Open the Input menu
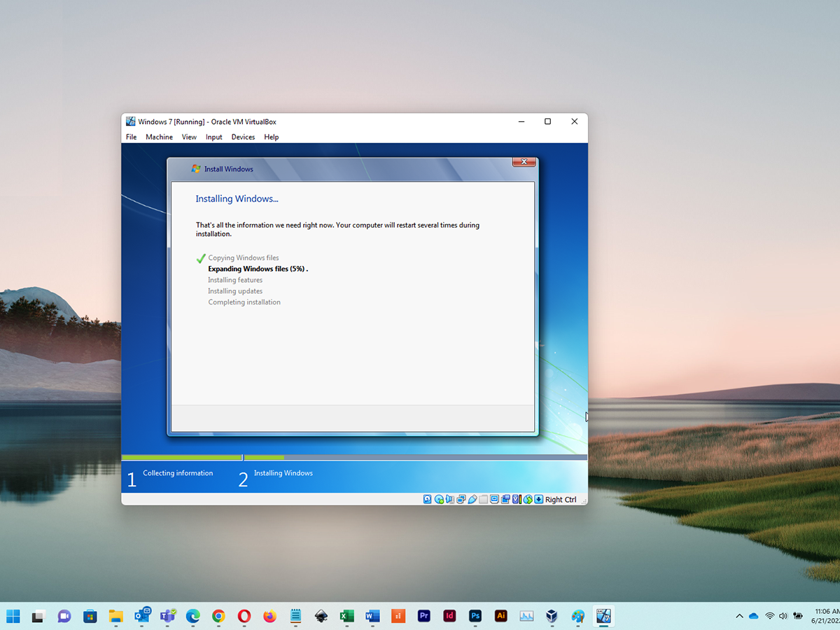Screen dimensions: 840x630 (214, 137)
